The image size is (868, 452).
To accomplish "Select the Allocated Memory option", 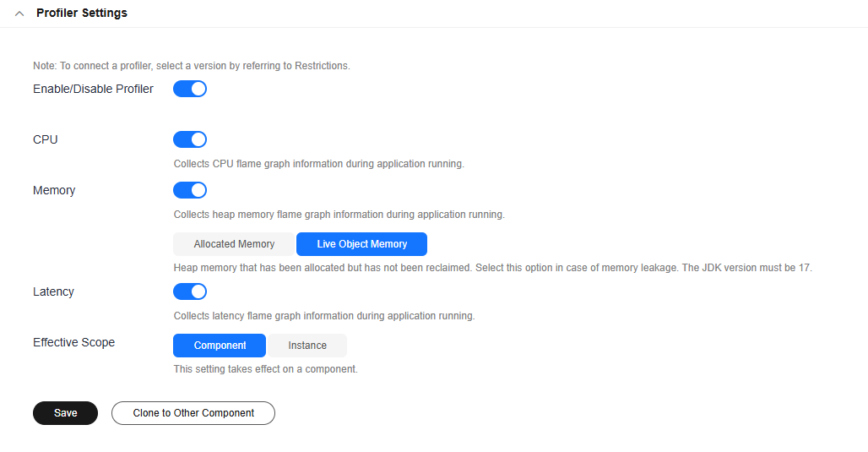I will click(234, 244).
